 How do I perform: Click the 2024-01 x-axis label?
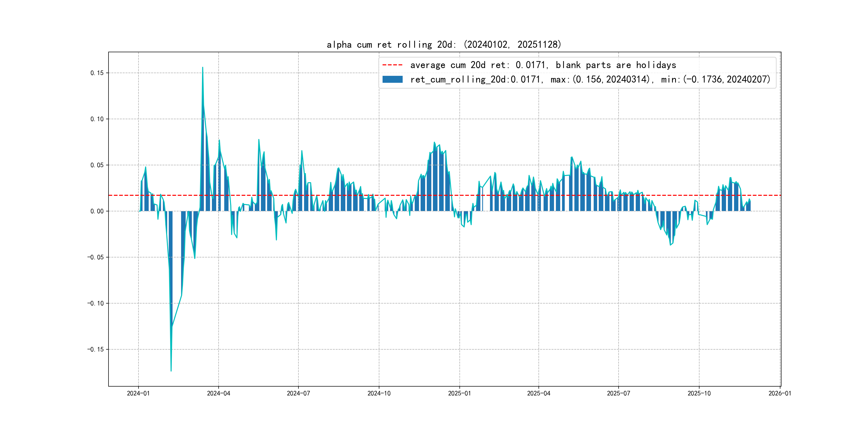pos(138,393)
